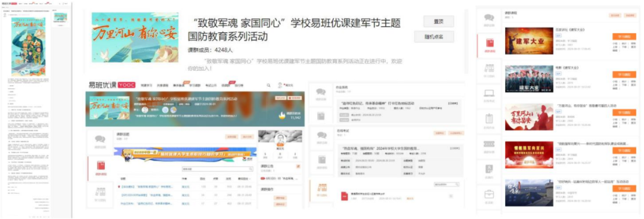
Task: Click orange 学习课程 button for 百家讲坛《建军大业》
Action: coord(624,36)
